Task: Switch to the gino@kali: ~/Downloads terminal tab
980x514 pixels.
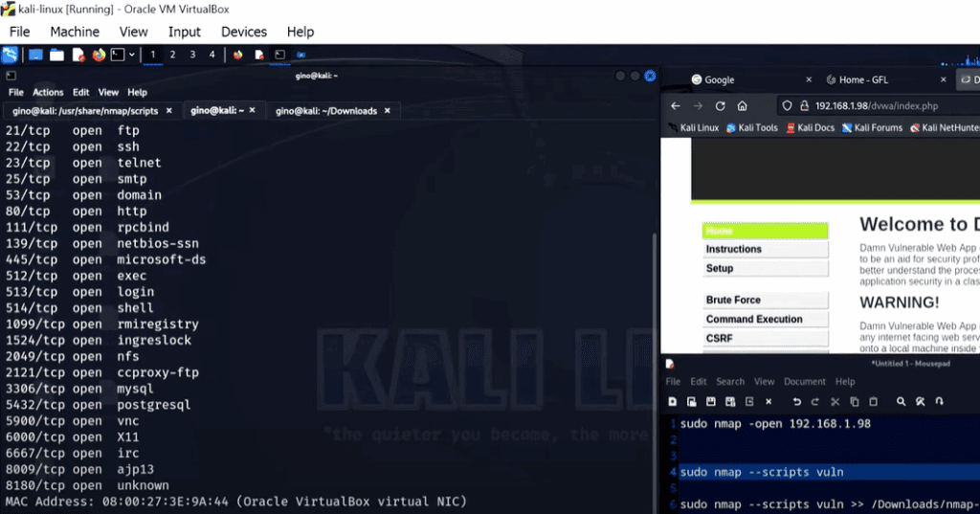Action: tap(326, 111)
